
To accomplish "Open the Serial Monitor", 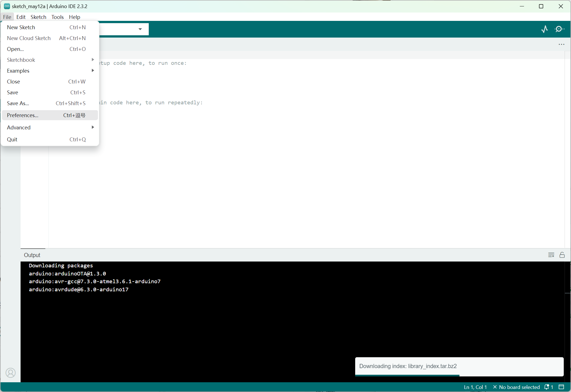I will tap(559, 29).
